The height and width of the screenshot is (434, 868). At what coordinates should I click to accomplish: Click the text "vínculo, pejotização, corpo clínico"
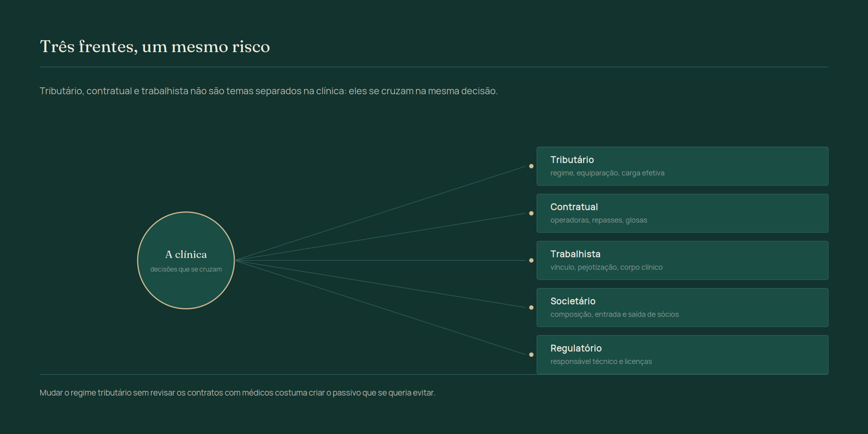point(606,267)
